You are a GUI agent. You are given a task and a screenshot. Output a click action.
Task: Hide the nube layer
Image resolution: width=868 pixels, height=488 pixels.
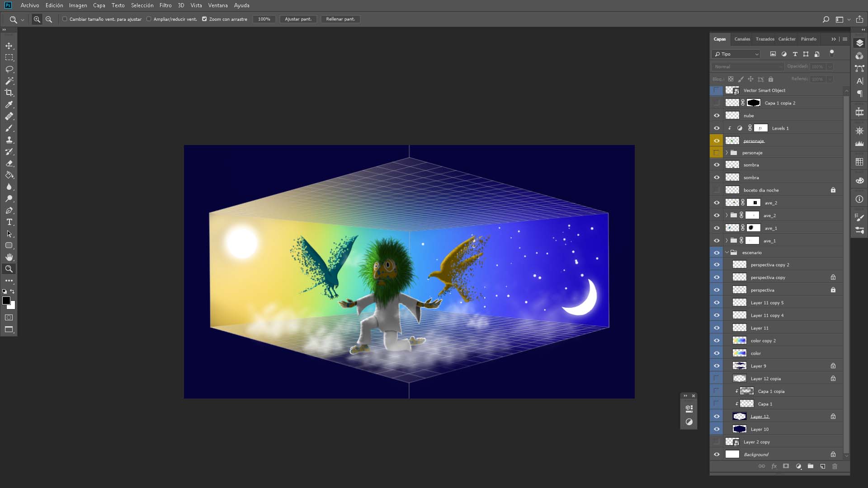[x=717, y=116]
